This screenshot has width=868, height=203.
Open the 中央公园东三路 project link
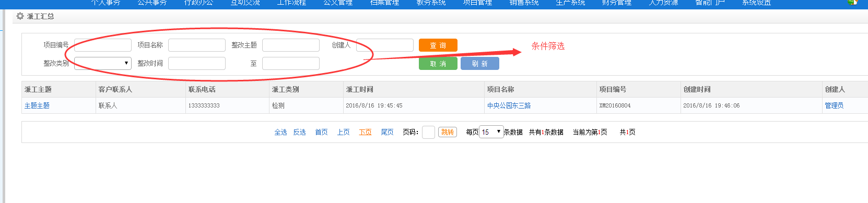point(509,105)
